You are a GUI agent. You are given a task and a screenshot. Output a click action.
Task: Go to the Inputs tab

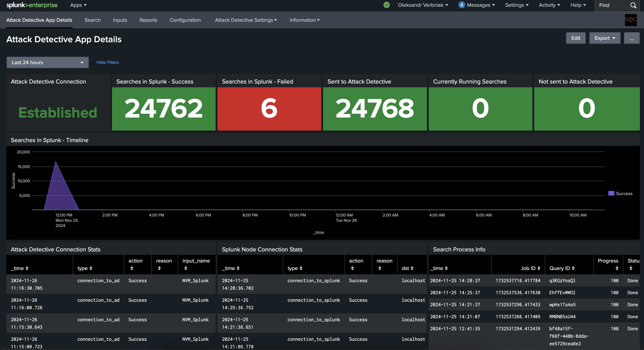pos(120,20)
